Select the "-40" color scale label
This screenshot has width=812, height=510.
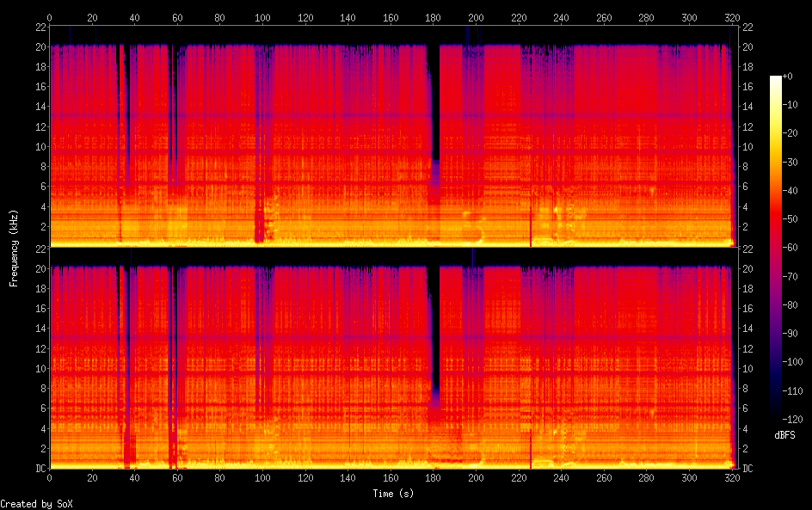[790, 191]
